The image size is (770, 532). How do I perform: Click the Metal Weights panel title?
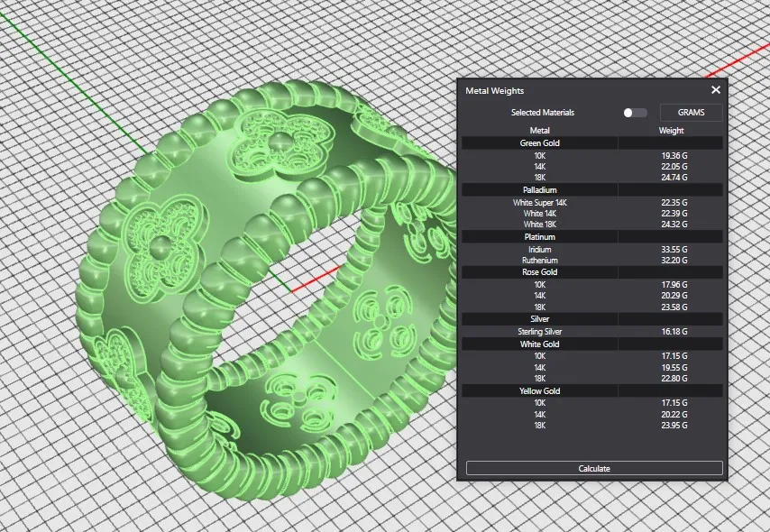tap(494, 91)
